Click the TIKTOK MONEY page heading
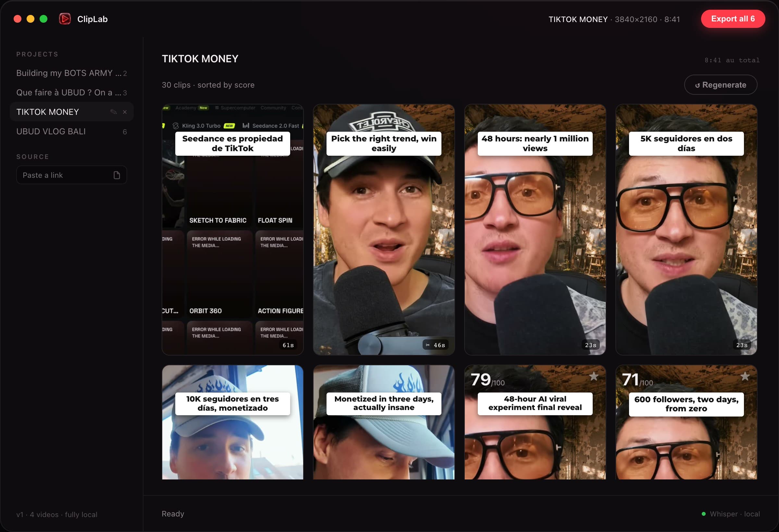The height and width of the screenshot is (532, 779). click(x=200, y=59)
